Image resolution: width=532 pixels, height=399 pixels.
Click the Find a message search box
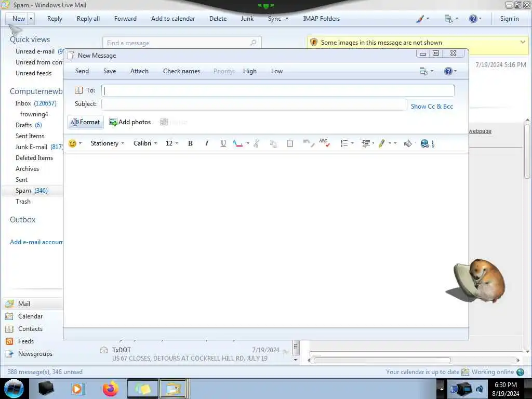[x=182, y=43]
